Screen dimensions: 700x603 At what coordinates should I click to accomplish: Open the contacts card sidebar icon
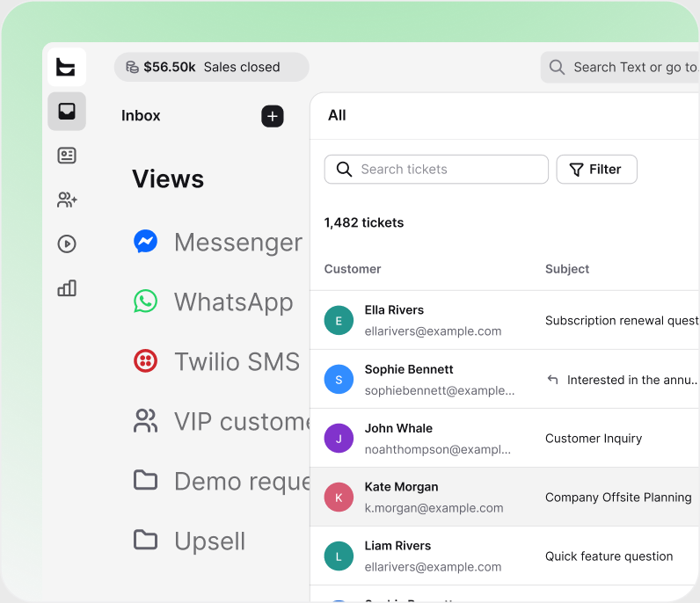(67, 156)
